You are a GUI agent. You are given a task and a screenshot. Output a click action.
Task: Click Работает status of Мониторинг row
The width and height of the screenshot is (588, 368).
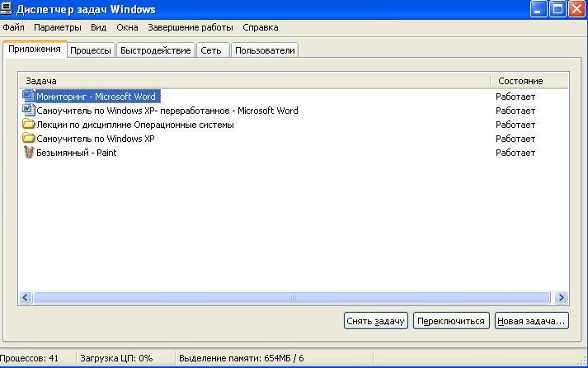515,97
